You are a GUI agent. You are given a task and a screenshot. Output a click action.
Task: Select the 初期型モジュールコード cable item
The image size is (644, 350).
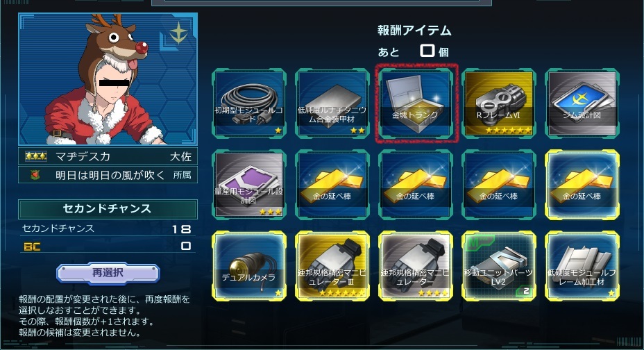[x=249, y=103]
